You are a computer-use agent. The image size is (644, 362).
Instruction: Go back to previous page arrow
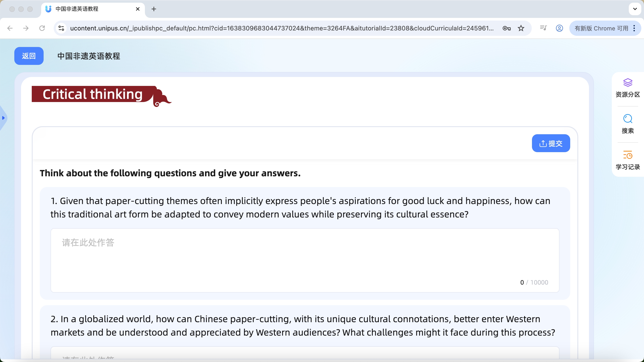tap(10, 28)
